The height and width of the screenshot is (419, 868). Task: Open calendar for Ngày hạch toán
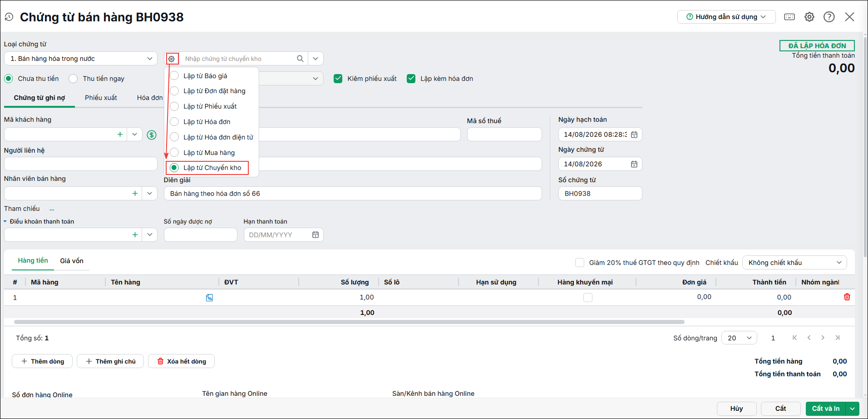click(x=634, y=135)
